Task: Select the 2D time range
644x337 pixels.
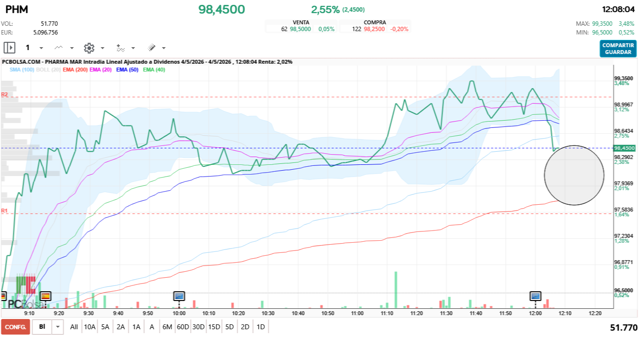Action: click(245, 327)
